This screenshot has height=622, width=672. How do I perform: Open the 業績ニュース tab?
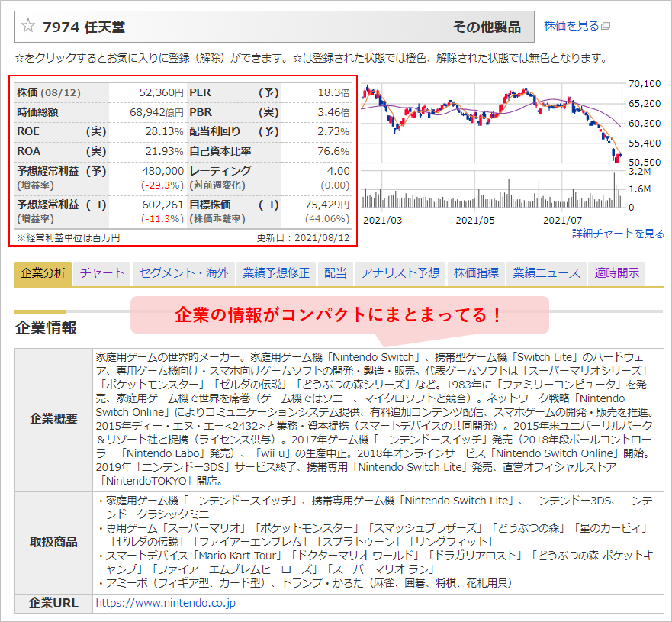[546, 273]
